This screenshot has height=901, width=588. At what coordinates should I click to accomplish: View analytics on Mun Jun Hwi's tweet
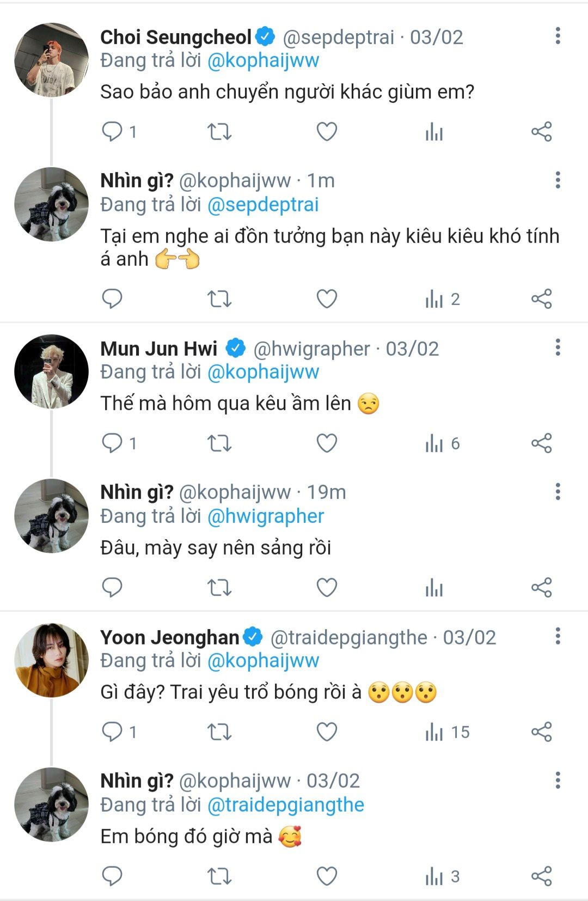pyautogui.click(x=434, y=443)
